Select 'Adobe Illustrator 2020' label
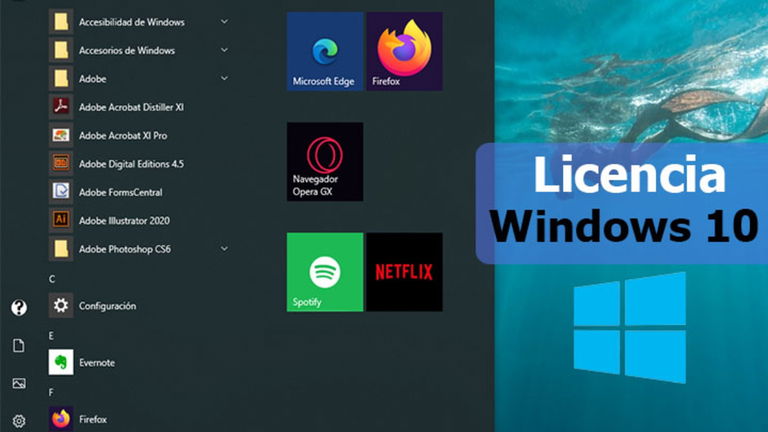The width and height of the screenshot is (768, 432). 124,221
